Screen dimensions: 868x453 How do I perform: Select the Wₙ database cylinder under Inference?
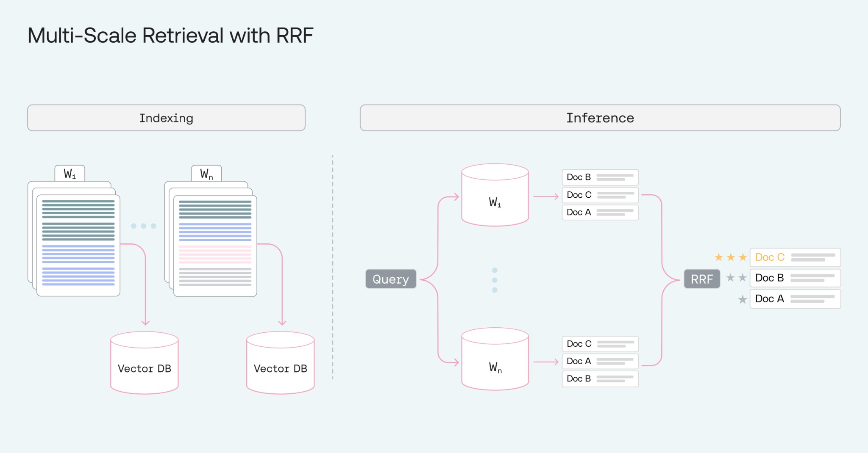click(495, 359)
